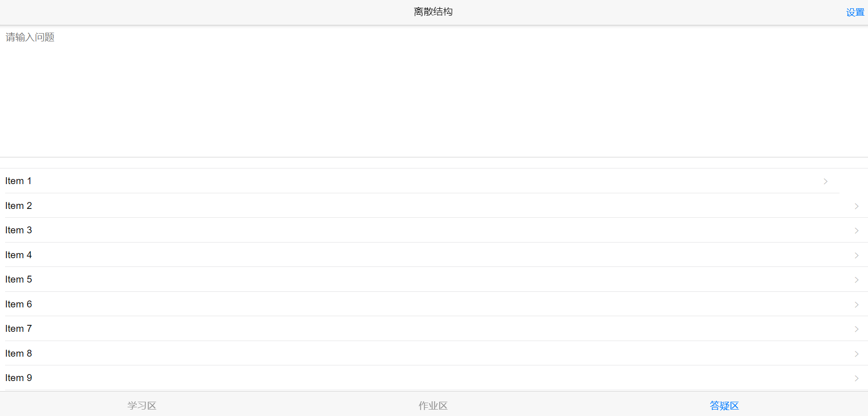Select the Item 3 list row label
Viewport: 868px width, 416px height.
(x=18, y=230)
